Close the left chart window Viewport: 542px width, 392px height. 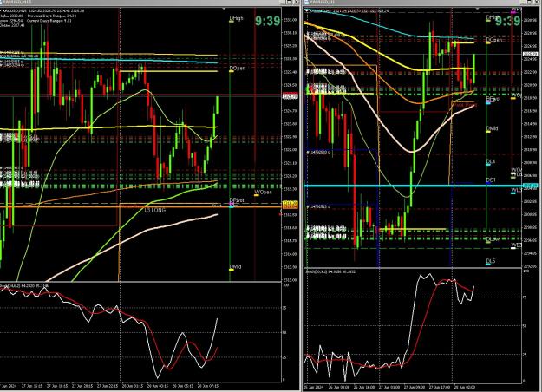(297, 3)
